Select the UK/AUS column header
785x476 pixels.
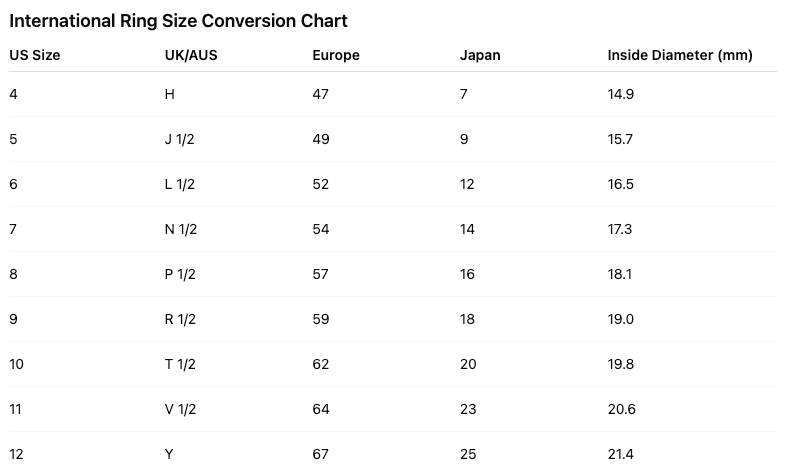point(191,55)
